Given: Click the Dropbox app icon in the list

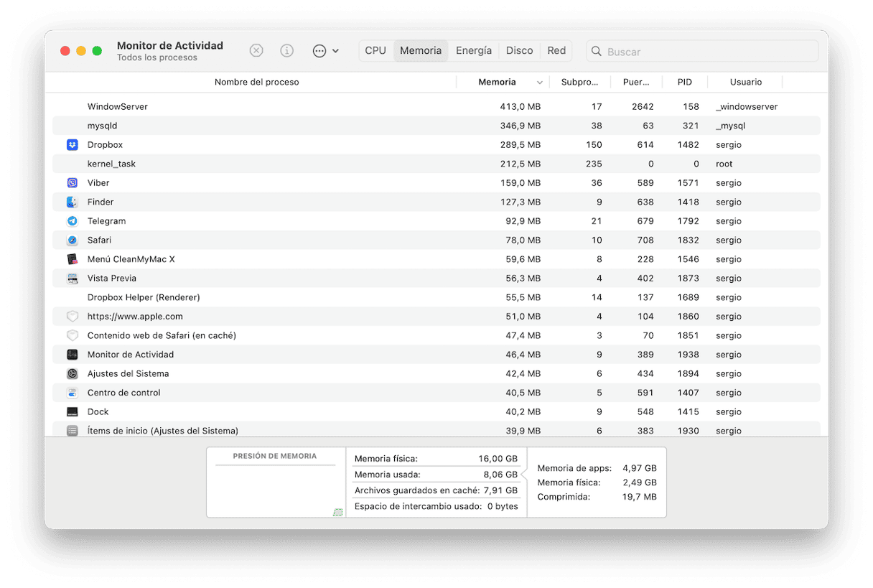Looking at the screenshot, I should [x=72, y=145].
